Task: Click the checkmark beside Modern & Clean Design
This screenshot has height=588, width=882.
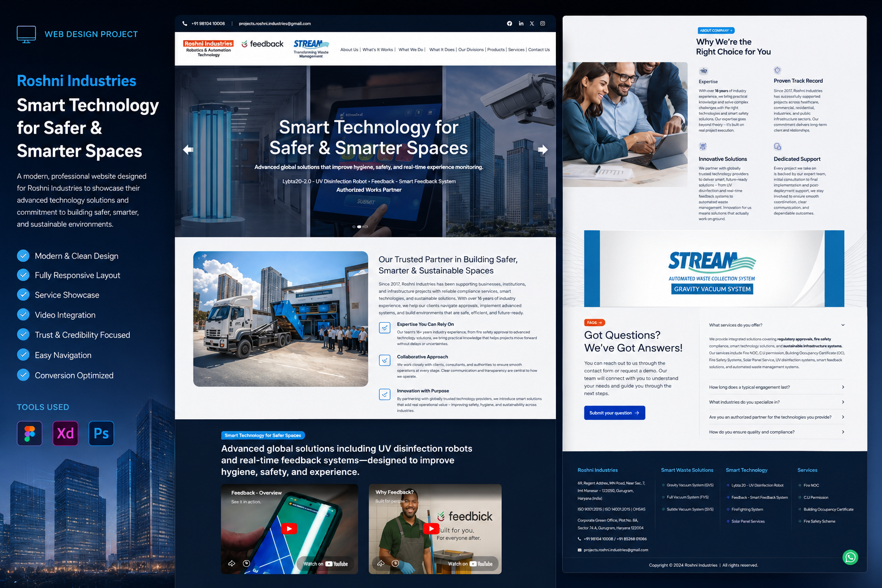Action: pos(23,256)
